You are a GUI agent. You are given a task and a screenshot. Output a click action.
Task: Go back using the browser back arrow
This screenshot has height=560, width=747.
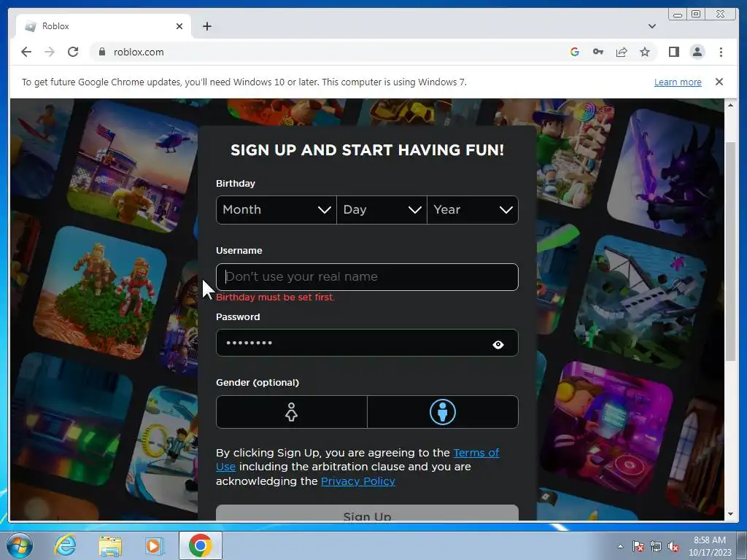coord(26,52)
